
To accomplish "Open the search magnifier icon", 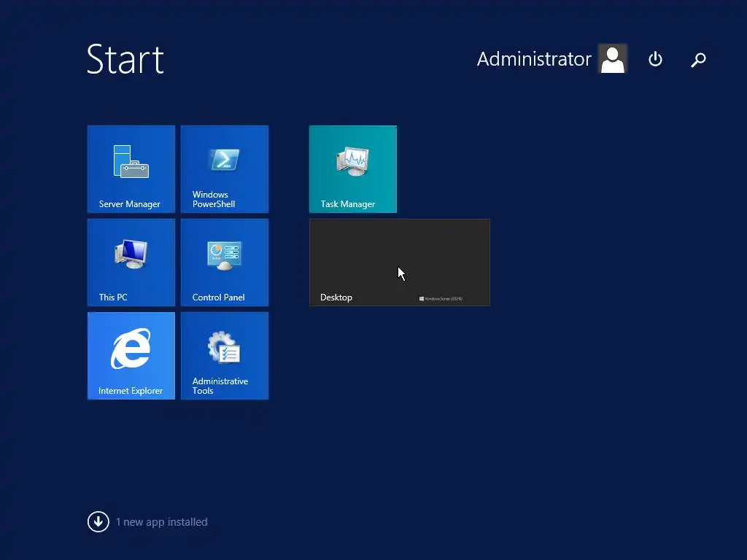I will [x=698, y=60].
